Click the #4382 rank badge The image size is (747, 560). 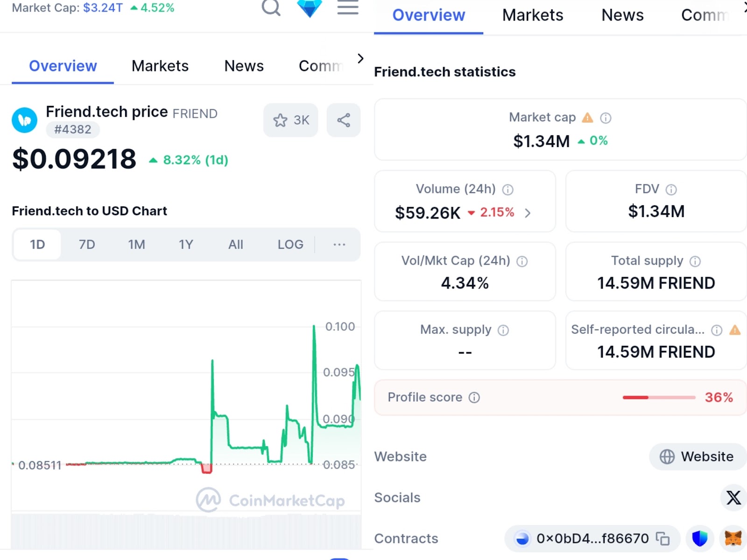tap(73, 129)
